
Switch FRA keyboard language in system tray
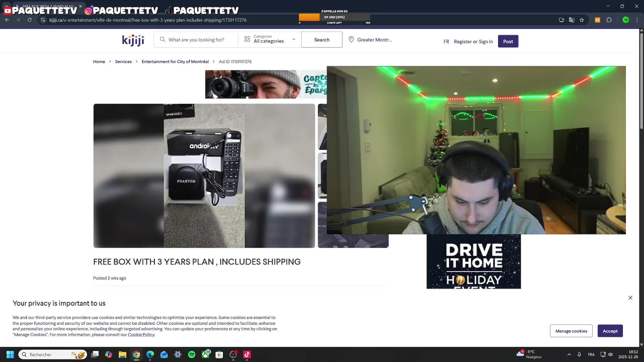coord(591,354)
